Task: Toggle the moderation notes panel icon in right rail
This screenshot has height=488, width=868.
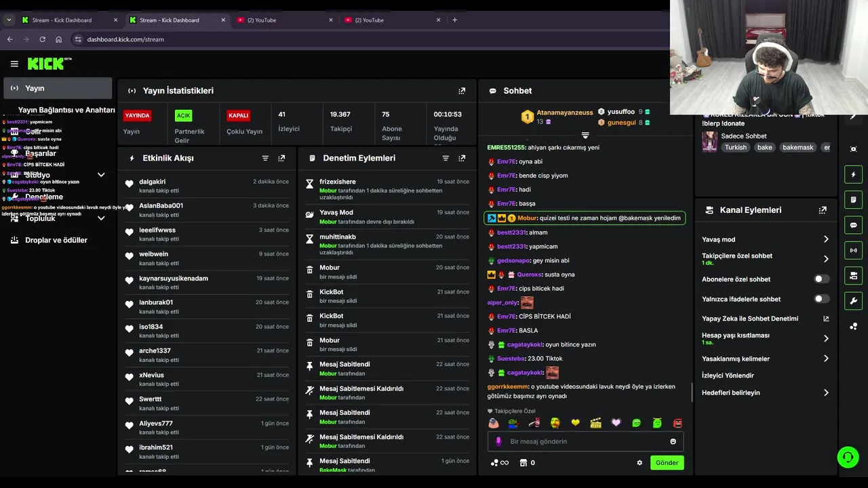Action: pyautogui.click(x=853, y=200)
